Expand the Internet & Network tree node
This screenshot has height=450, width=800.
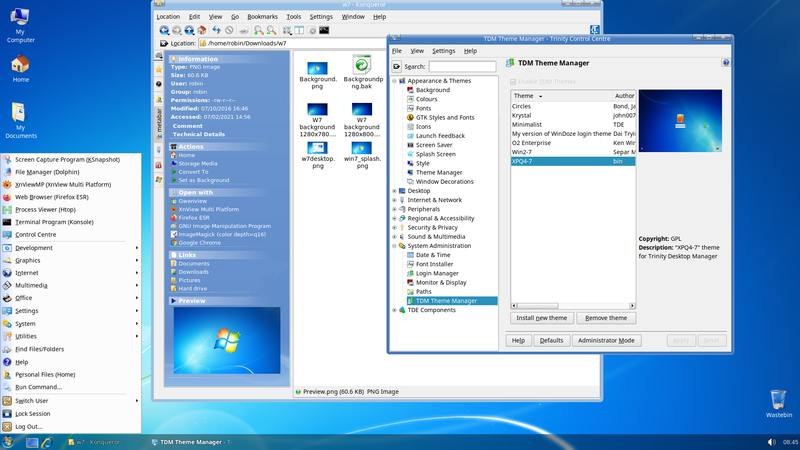(x=394, y=200)
